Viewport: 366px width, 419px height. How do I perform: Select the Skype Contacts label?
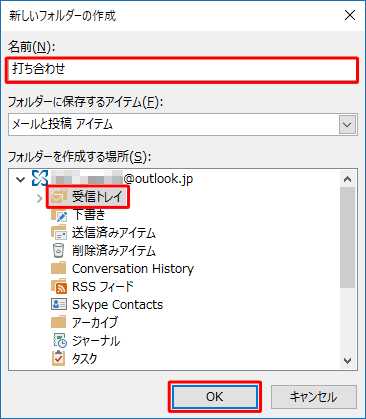click(118, 305)
